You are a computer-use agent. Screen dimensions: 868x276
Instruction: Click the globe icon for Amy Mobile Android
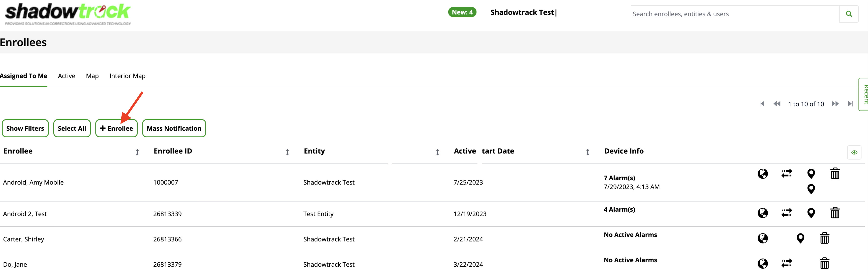tap(763, 174)
